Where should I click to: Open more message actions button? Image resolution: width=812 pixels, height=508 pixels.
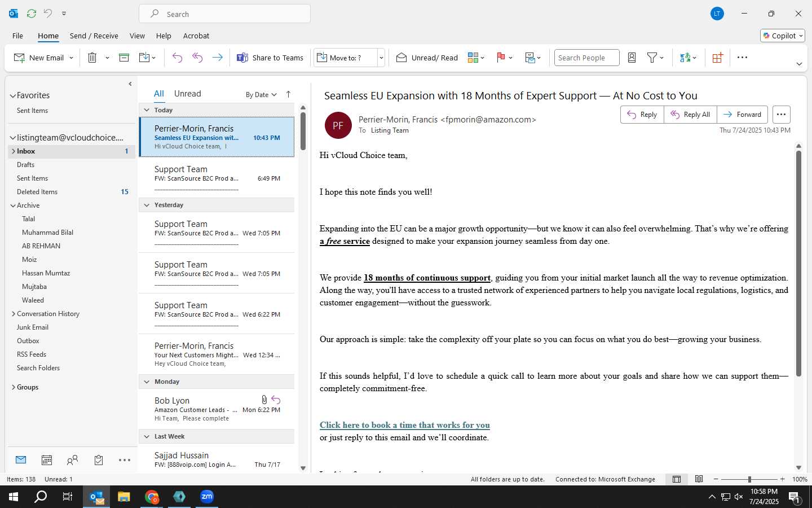tap(781, 114)
